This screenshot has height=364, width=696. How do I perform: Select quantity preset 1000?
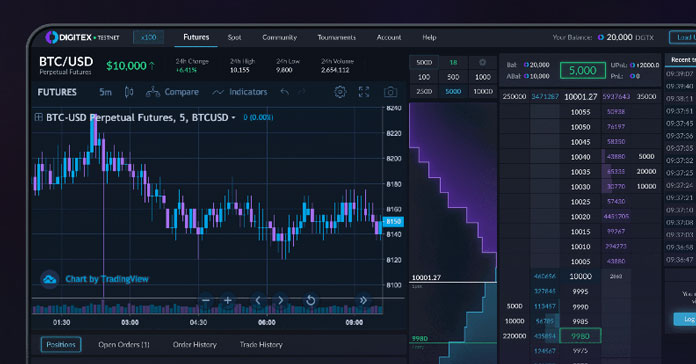482,77
